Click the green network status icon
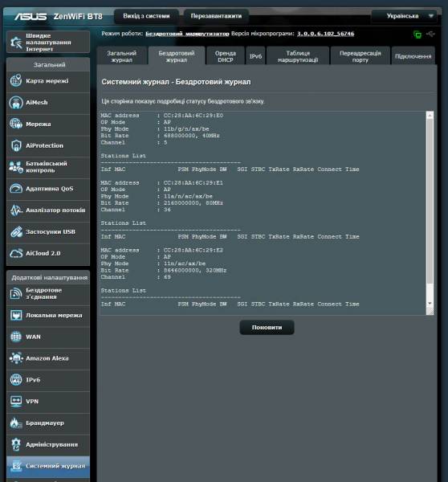Image resolution: width=448 pixels, height=482 pixels. 417,35
